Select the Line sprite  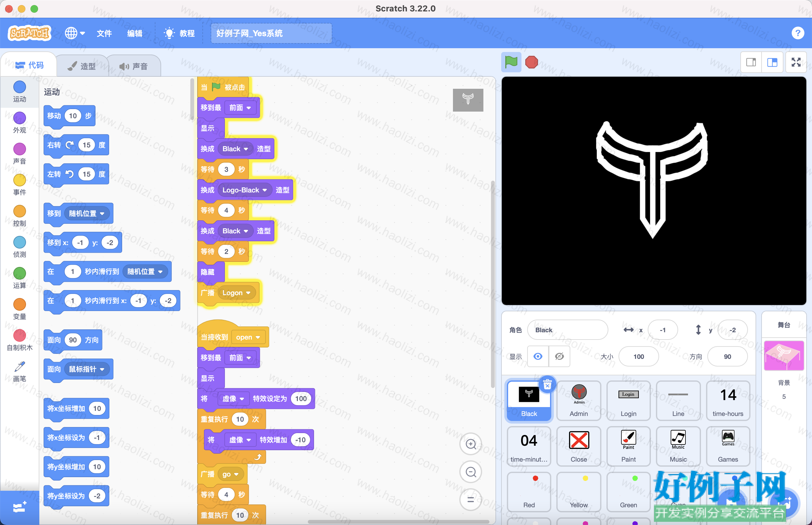coord(678,401)
